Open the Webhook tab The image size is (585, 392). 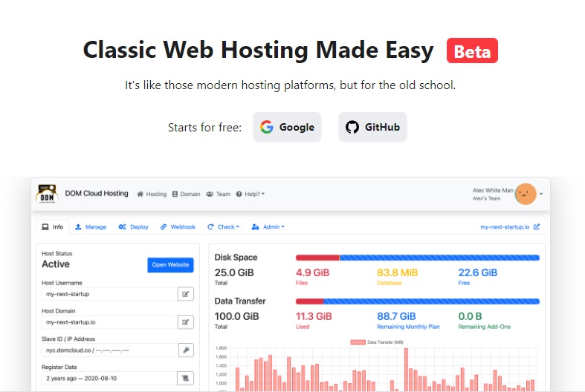coord(178,227)
